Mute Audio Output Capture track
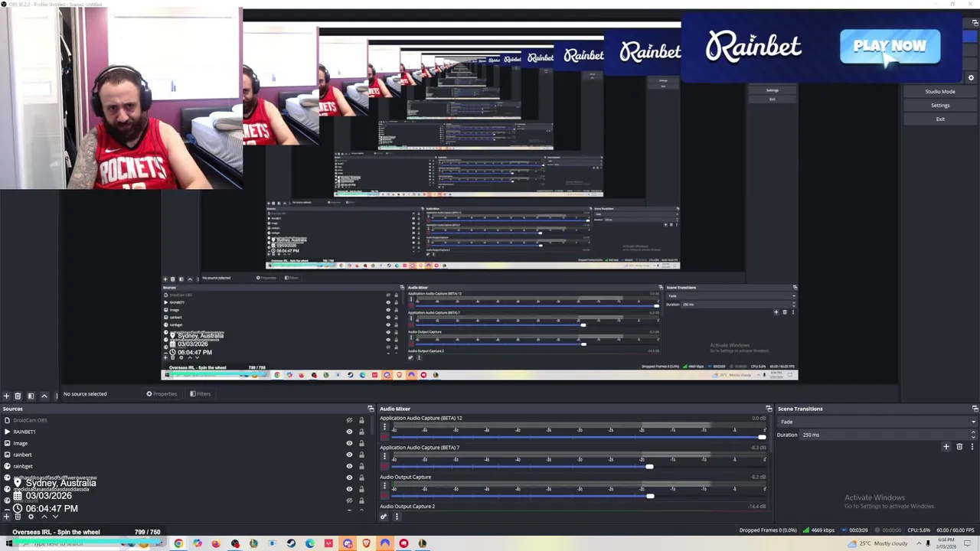Screen dimensions: 980x551 pos(384,496)
